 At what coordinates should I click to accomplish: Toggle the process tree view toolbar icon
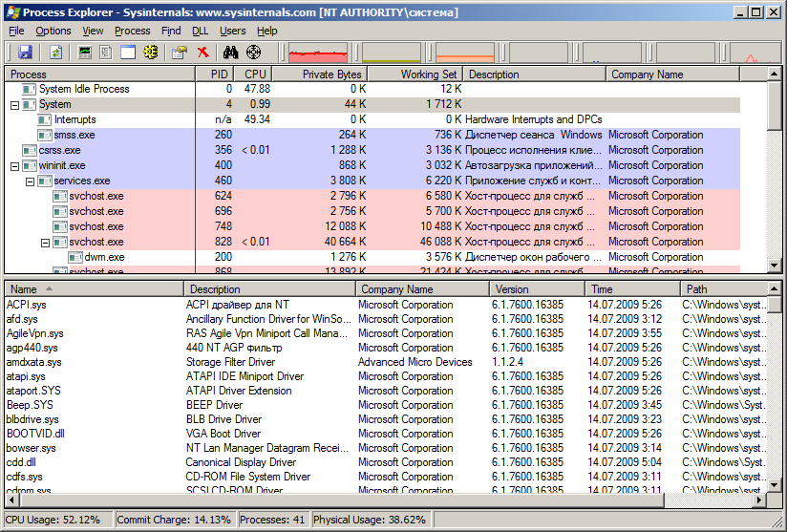click(106, 53)
